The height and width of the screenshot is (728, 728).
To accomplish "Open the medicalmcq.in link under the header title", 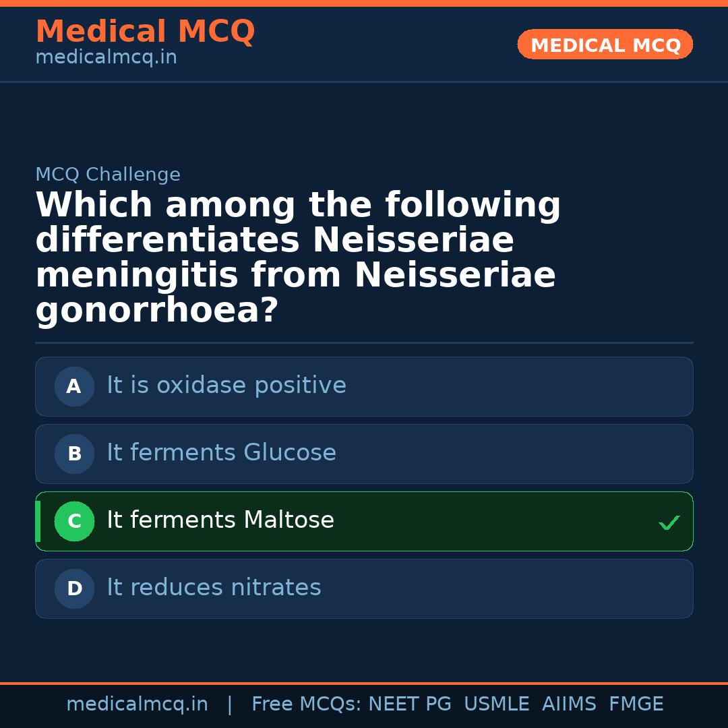I will (106, 58).
